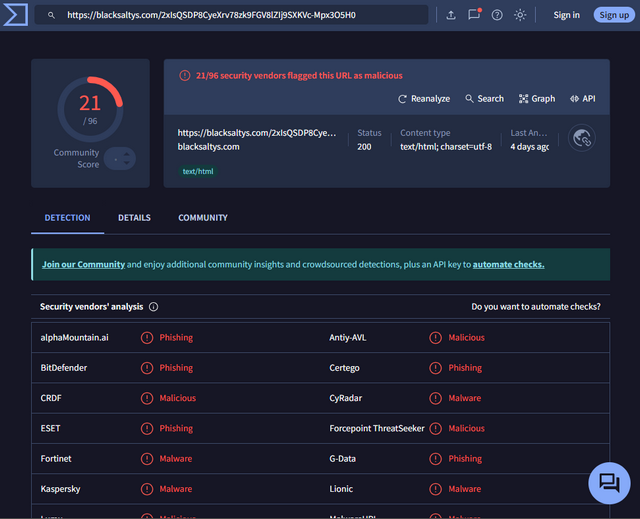Viewport: 640px width, 519px height.
Task: Switch to the DETAILS tab
Action: point(134,218)
